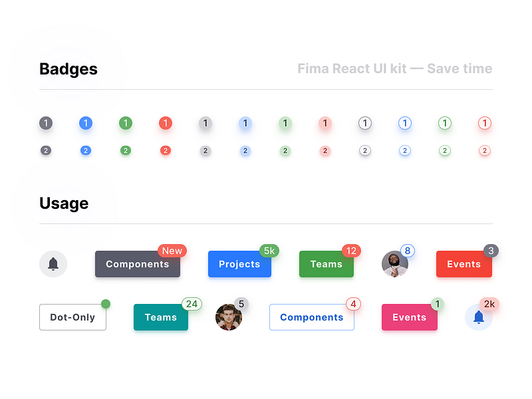Click the Badges section heading
Image resolution: width=532 pixels, height=399 pixels.
click(68, 68)
